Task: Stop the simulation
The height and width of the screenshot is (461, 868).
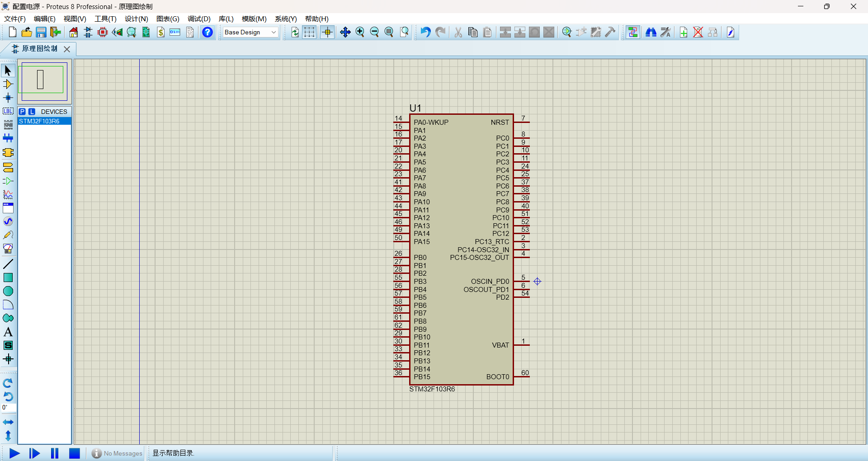Action: coord(75,453)
